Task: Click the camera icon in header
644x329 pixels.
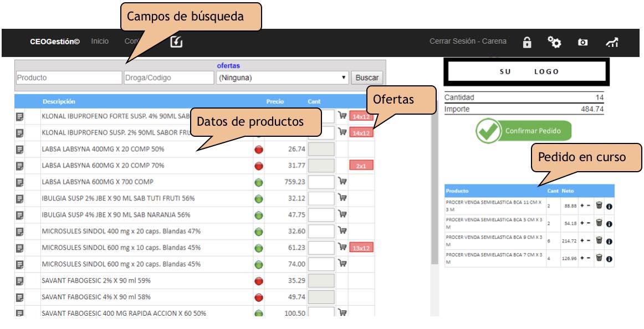Action: coord(582,42)
